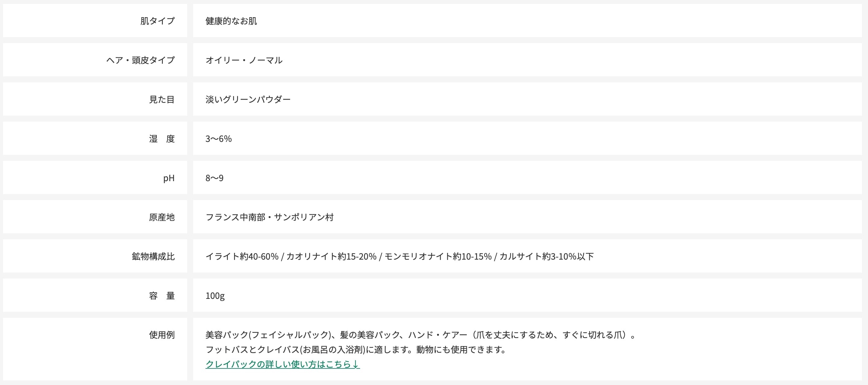Click the 原産地 label cell
The image size is (868, 385).
point(162,217)
